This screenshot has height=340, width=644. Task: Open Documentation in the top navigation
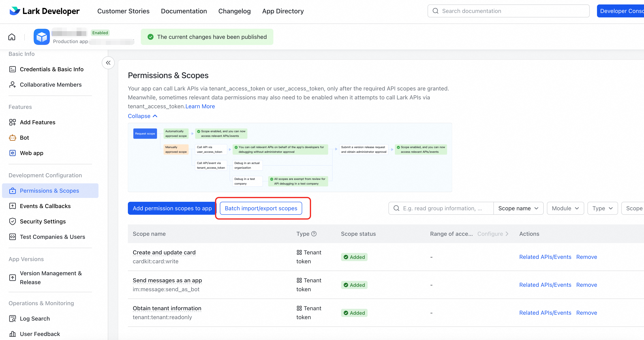pos(184,11)
